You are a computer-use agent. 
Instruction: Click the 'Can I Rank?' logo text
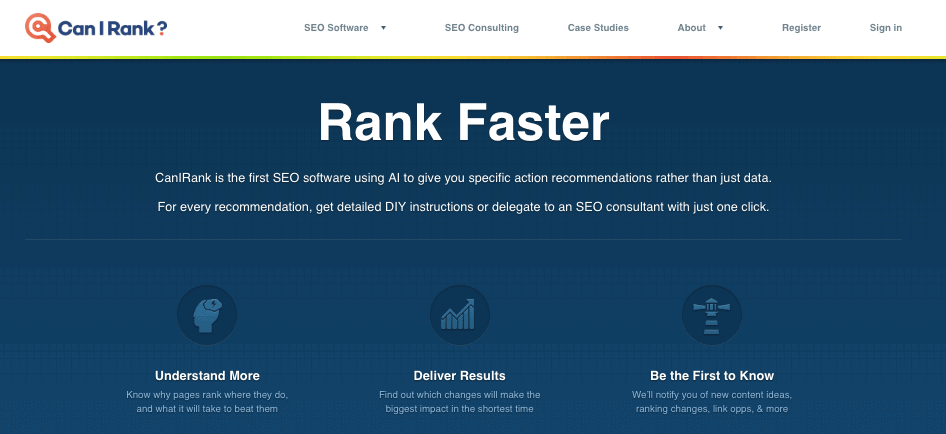tap(110, 28)
